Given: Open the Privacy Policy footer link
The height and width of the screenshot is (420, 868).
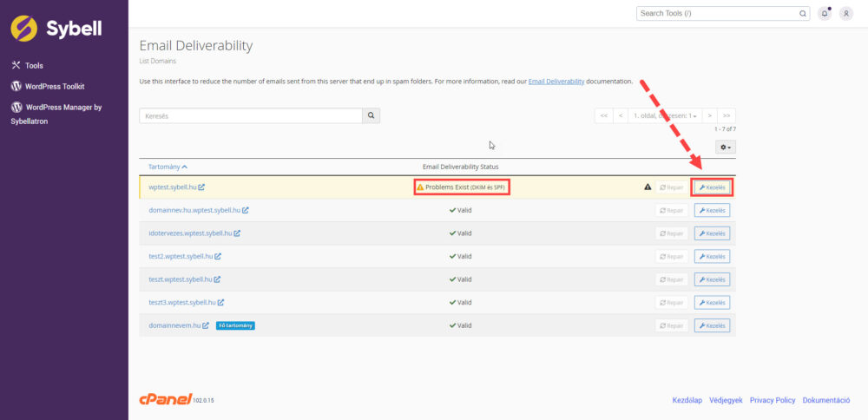Looking at the screenshot, I should point(773,400).
